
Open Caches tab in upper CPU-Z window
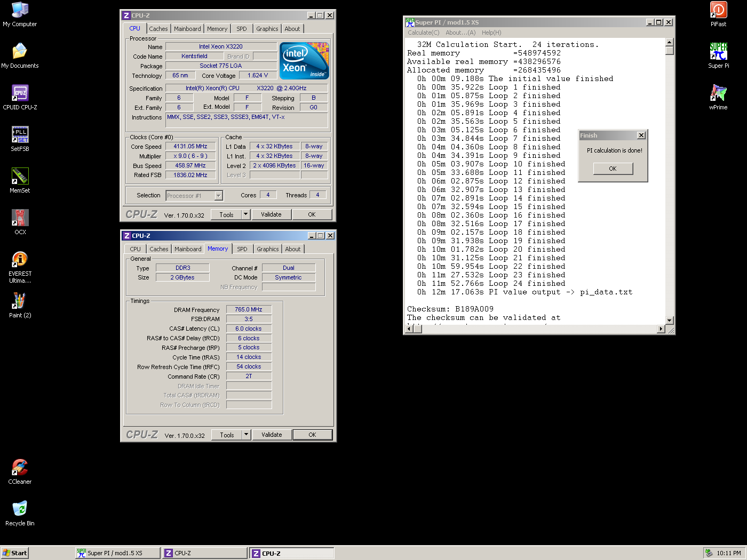click(158, 29)
